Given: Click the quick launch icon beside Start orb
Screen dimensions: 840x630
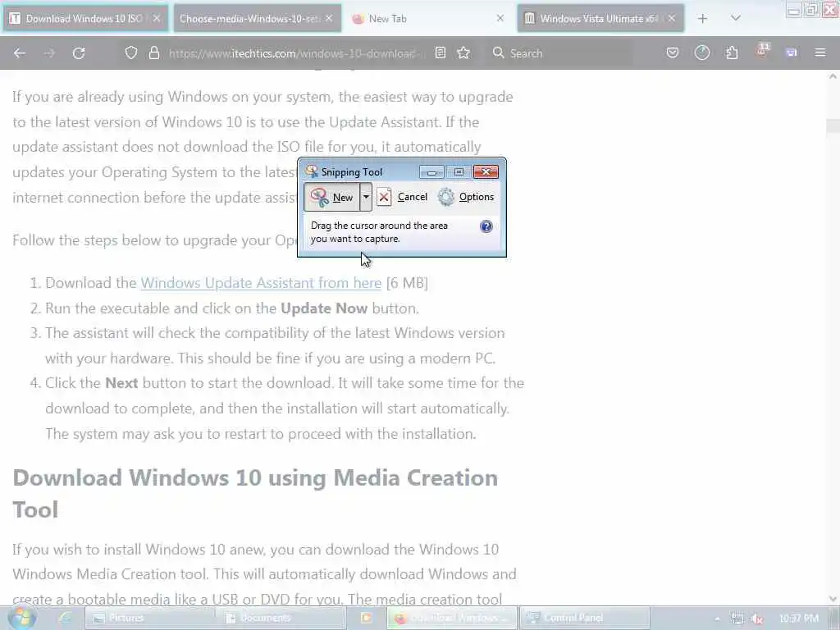Looking at the screenshot, I should [66, 618].
